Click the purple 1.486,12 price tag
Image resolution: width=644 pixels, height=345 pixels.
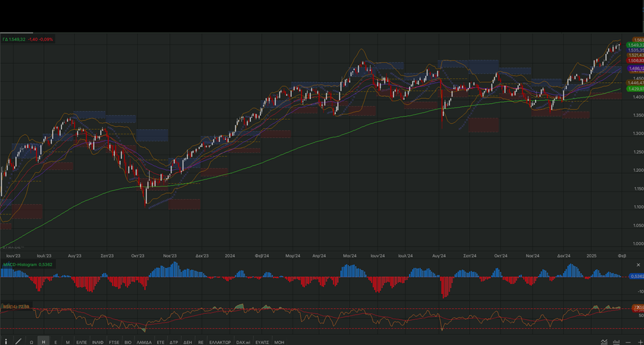tap(635, 68)
